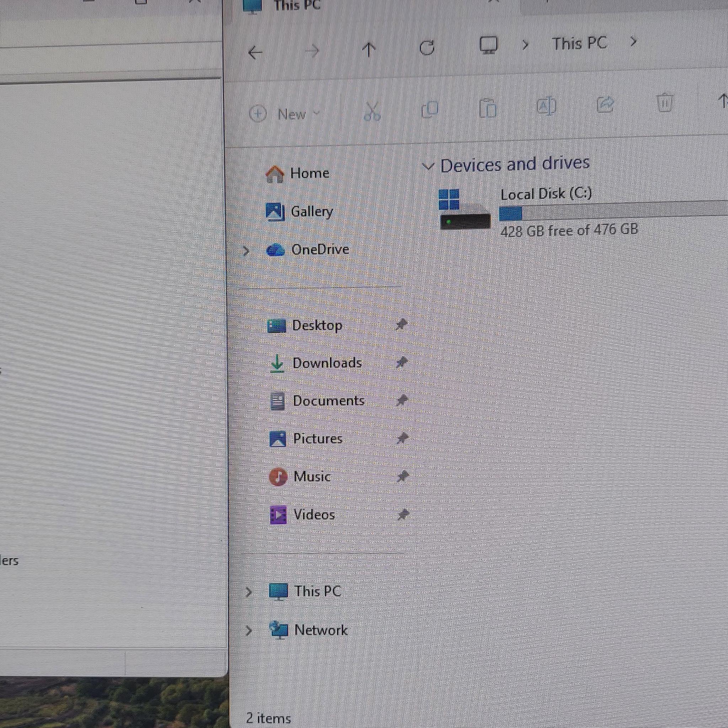This screenshot has height=728, width=728.
Task: Click the pin icon beside Pictures
Action: coord(402,438)
